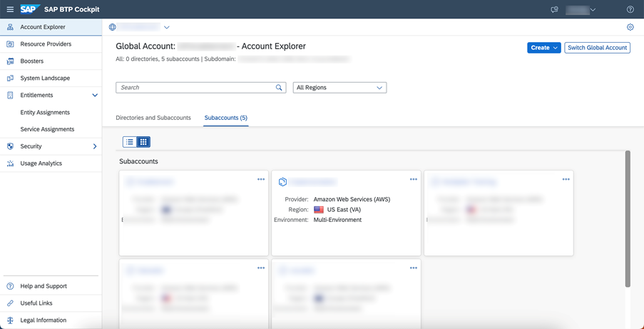Click the Boosters sidebar icon
The image size is (644, 329).
point(11,61)
